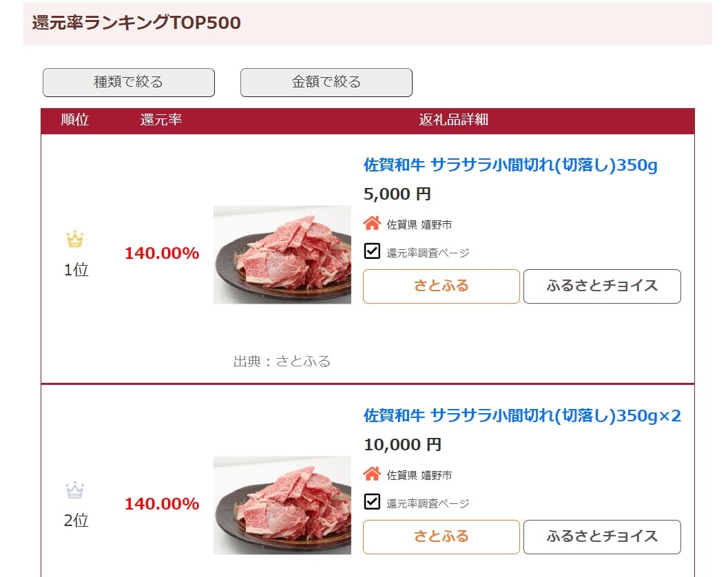The image size is (728, 577).
Task: Click the 2位 rank label
Action: (76, 521)
